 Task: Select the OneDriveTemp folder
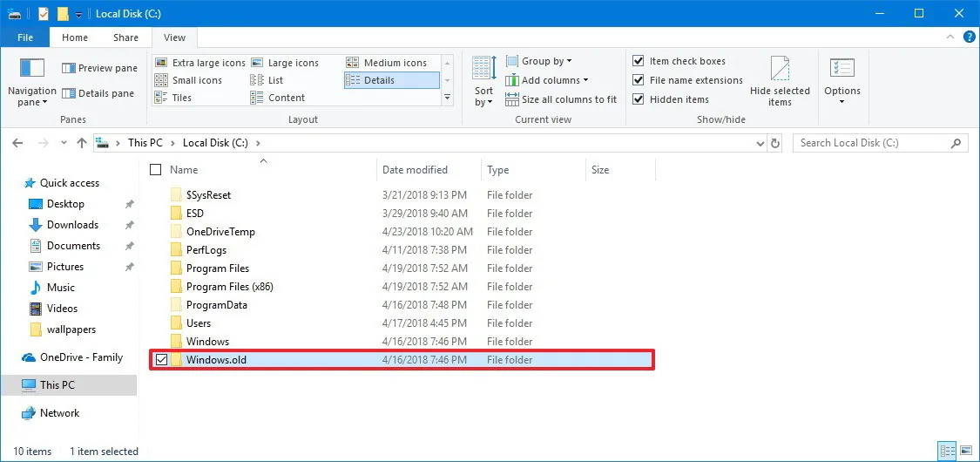220,231
